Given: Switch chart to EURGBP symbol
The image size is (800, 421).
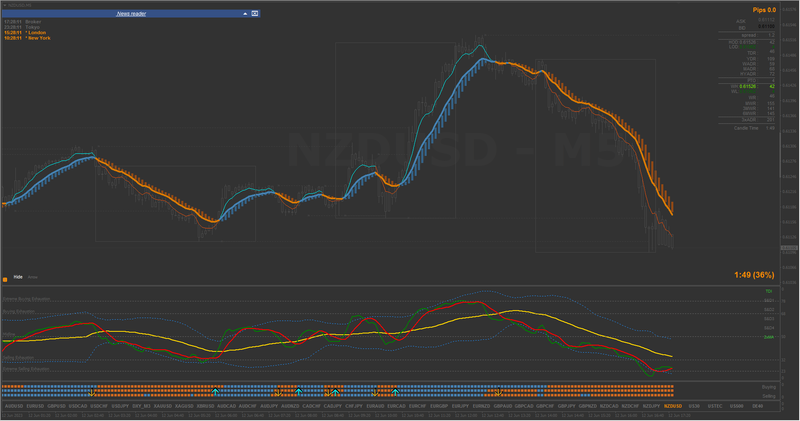Looking at the screenshot, I should (439, 406).
